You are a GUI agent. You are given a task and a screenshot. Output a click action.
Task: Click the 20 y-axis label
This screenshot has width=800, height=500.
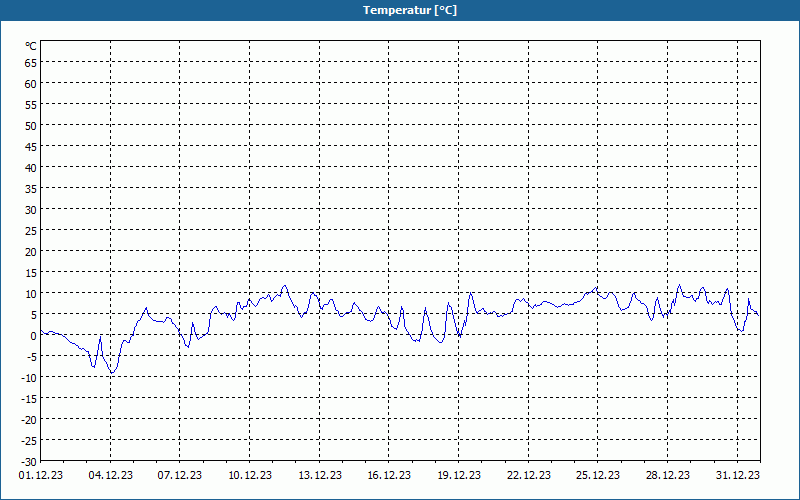[x=31, y=252]
